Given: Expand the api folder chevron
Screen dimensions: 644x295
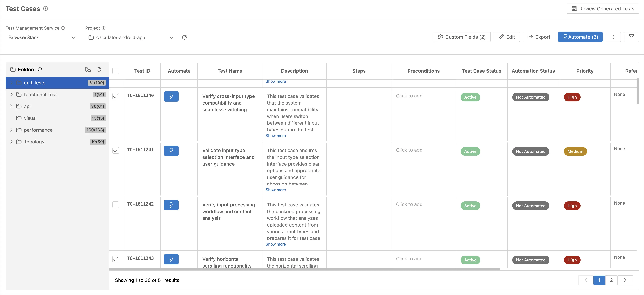Looking at the screenshot, I should coord(12,106).
